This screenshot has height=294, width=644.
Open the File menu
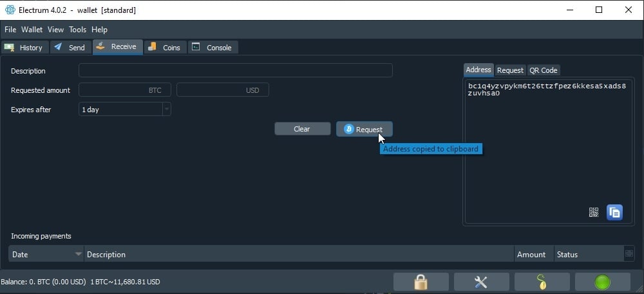coord(10,30)
